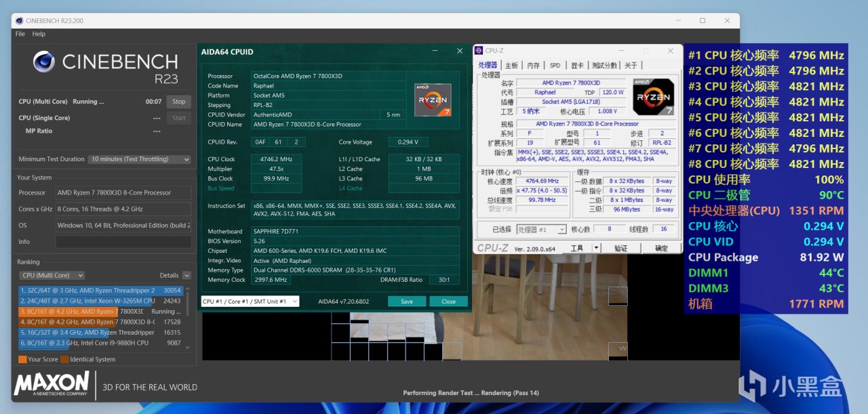This screenshot has height=414, width=868.
Task: Open the Help menu in Cinebench
Action: [x=39, y=34]
